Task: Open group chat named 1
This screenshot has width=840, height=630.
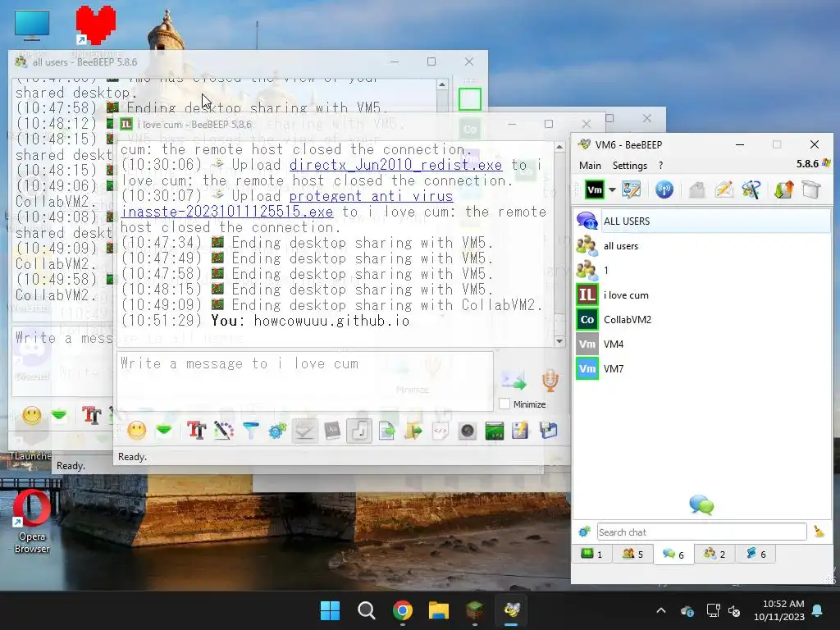Action: (702, 271)
